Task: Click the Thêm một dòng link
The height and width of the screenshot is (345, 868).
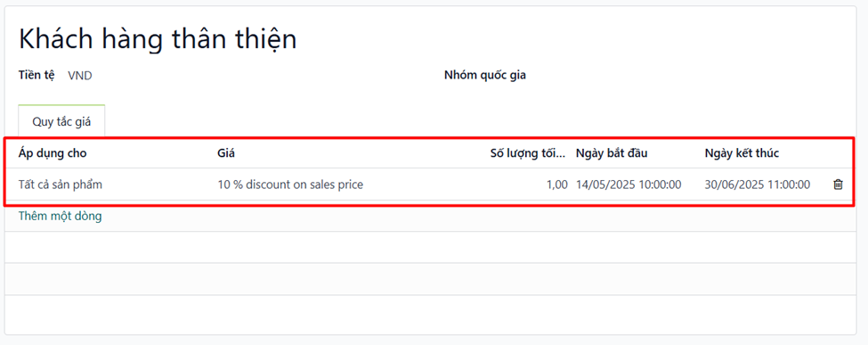Action: [x=60, y=217]
